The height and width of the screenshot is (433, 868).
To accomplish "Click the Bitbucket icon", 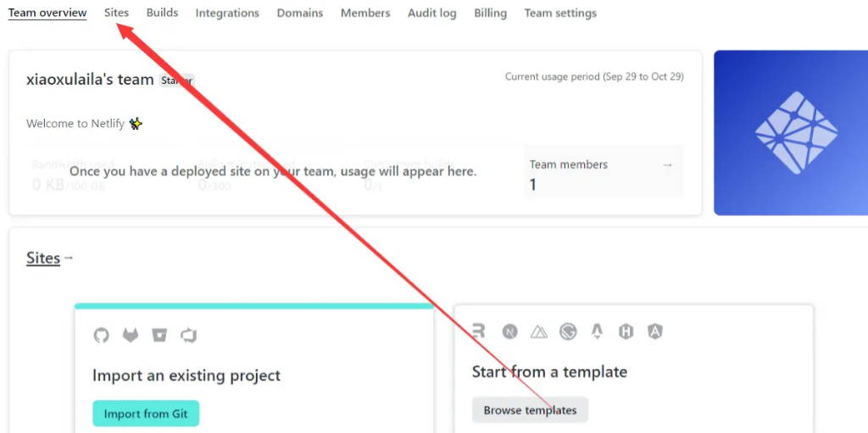I will tap(159, 335).
